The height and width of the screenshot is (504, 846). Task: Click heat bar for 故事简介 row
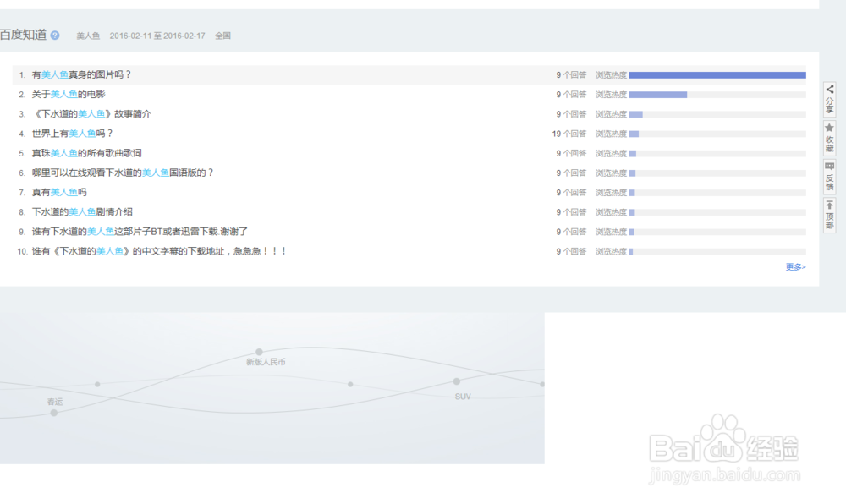(x=717, y=114)
